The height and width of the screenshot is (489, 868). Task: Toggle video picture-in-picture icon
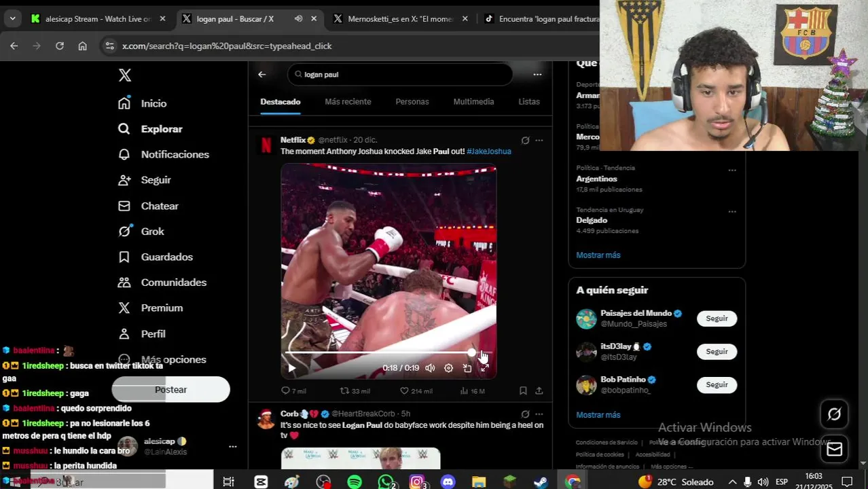click(467, 368)
